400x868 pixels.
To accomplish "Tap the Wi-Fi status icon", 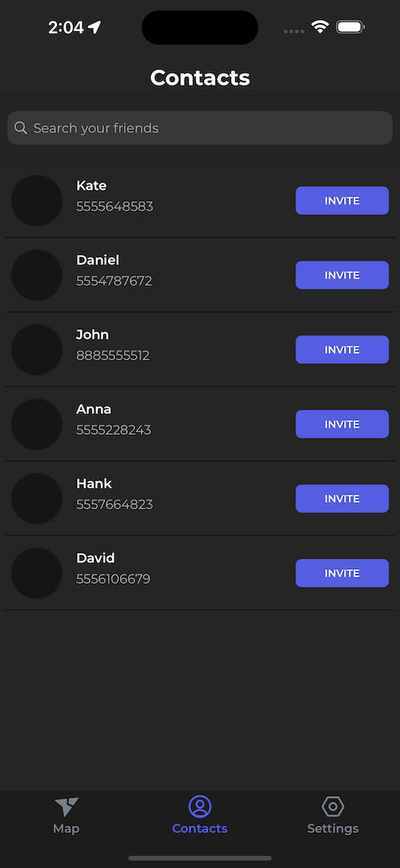I will (320, 26).
